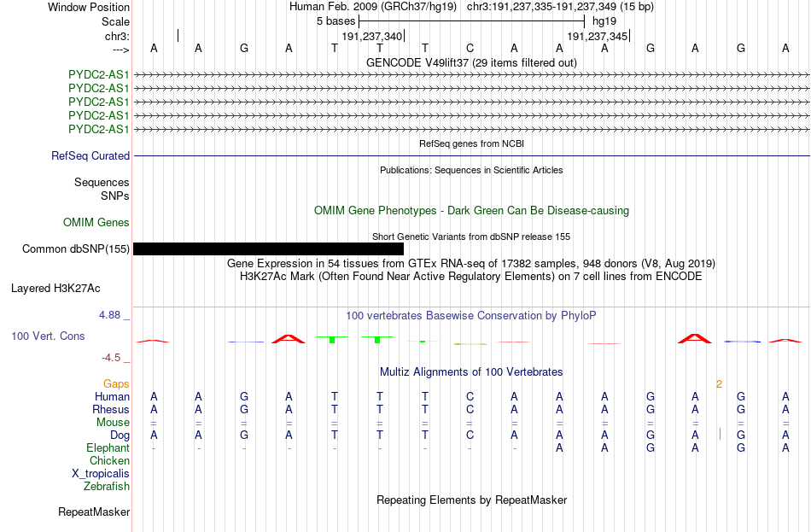The height and width of the screenshot is (532, 811).
Task: Click the C base in the reference sequence row
Action: coord(470,49)
